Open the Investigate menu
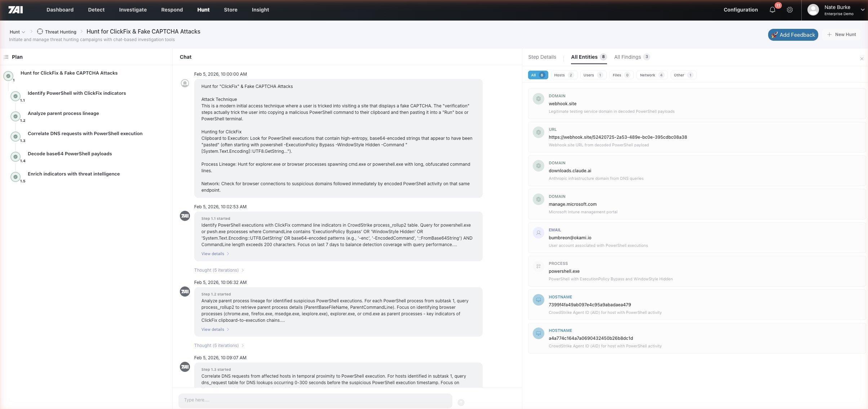Screen dimensions: 868x409 pos(132,10)
